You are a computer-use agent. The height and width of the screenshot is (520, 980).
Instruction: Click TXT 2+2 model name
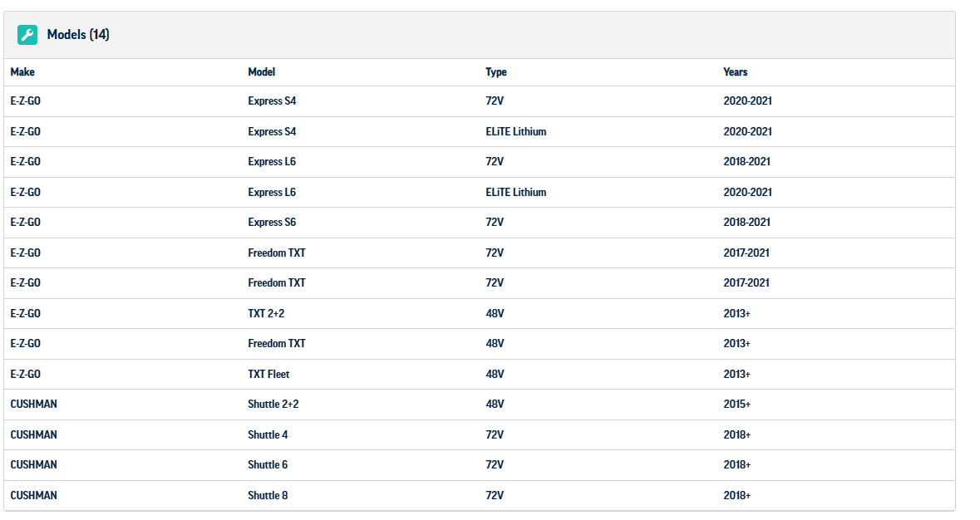point(267,313)
